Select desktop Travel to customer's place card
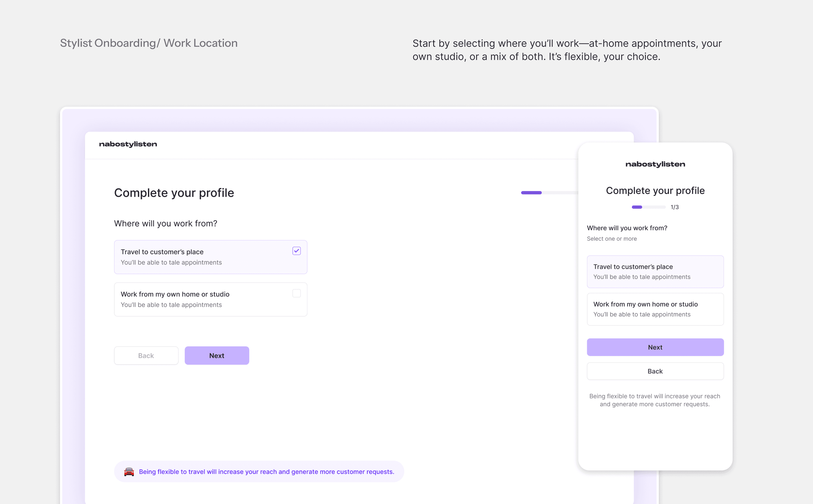Screen dimensions: 813x504 coord(210,257)
